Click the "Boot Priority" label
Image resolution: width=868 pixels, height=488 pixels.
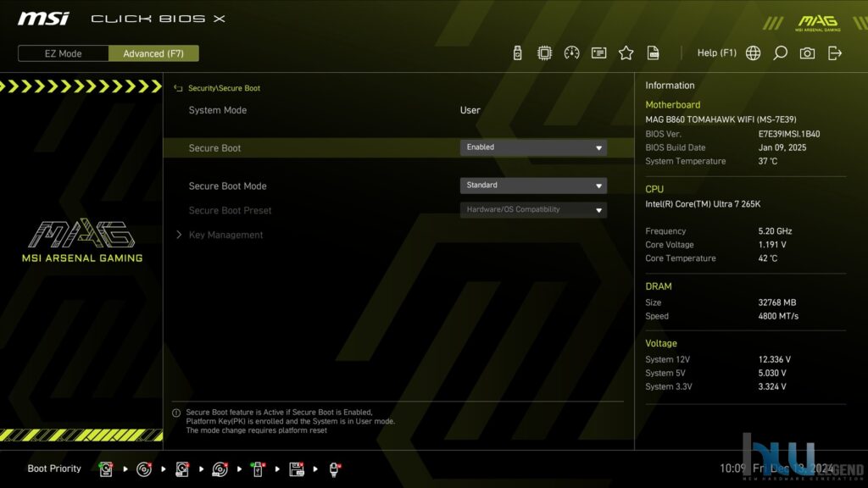point(54,469)
